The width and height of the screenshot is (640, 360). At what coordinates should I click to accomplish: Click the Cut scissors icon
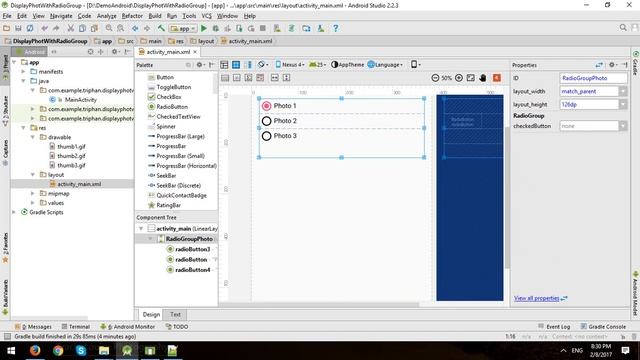(x=71, y=28)
